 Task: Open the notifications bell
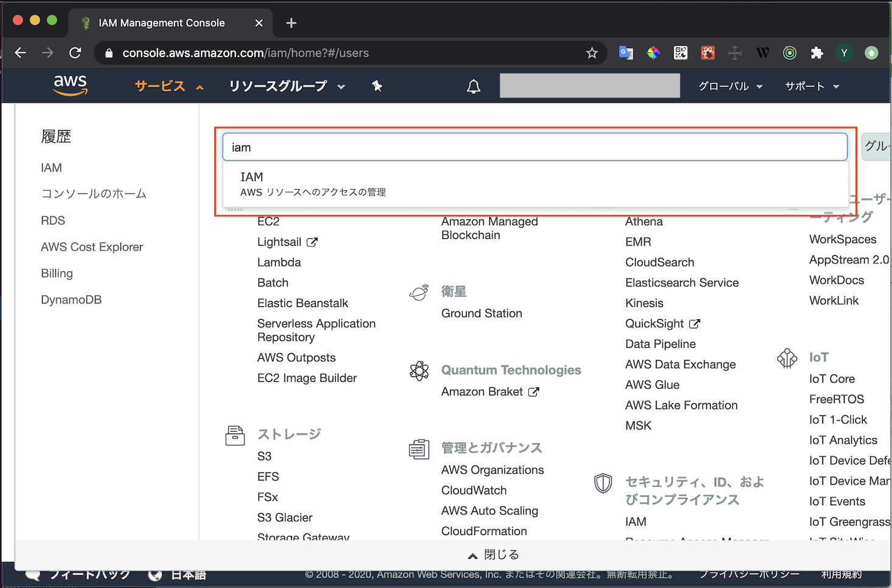coord(473,86)
